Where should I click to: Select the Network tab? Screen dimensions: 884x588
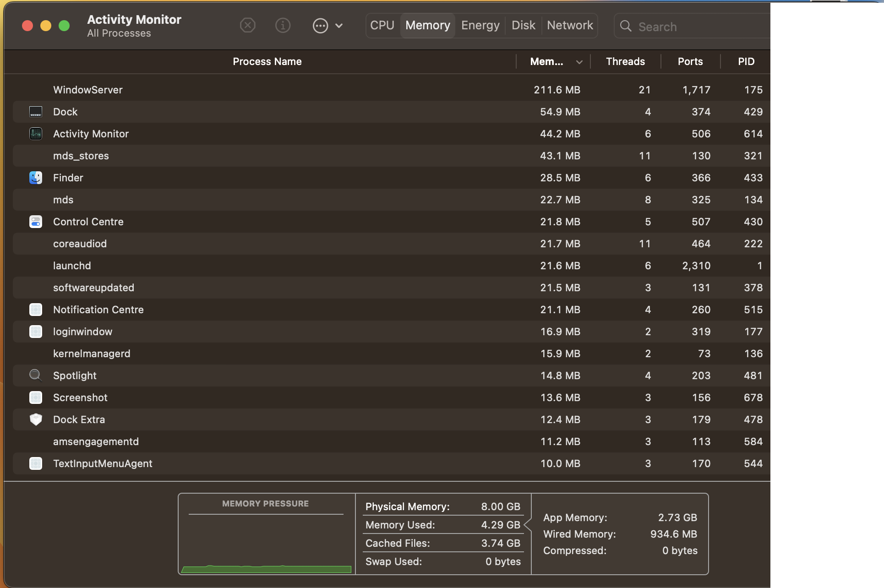click(x=570, y=25)
